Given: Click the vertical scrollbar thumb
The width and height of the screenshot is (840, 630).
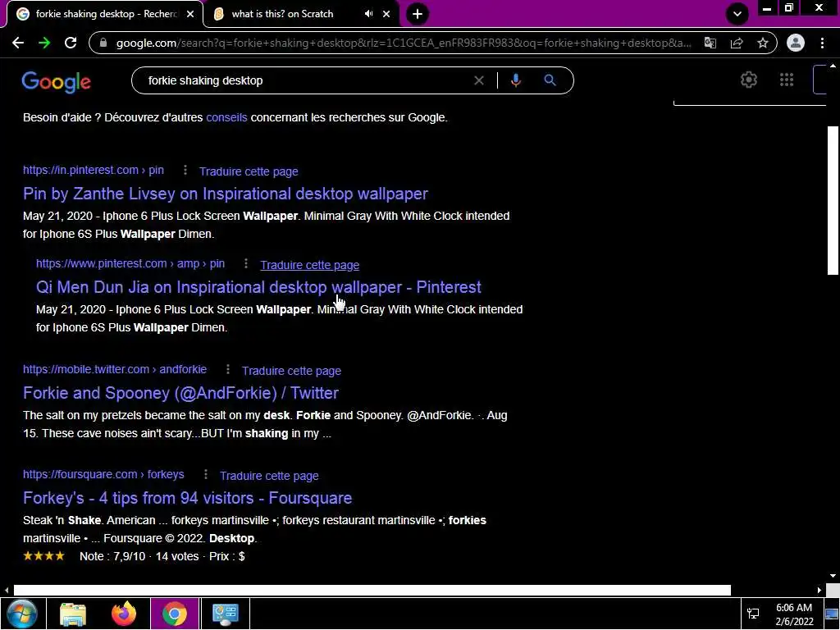Looking at the screenshot, I should [833, 200].
